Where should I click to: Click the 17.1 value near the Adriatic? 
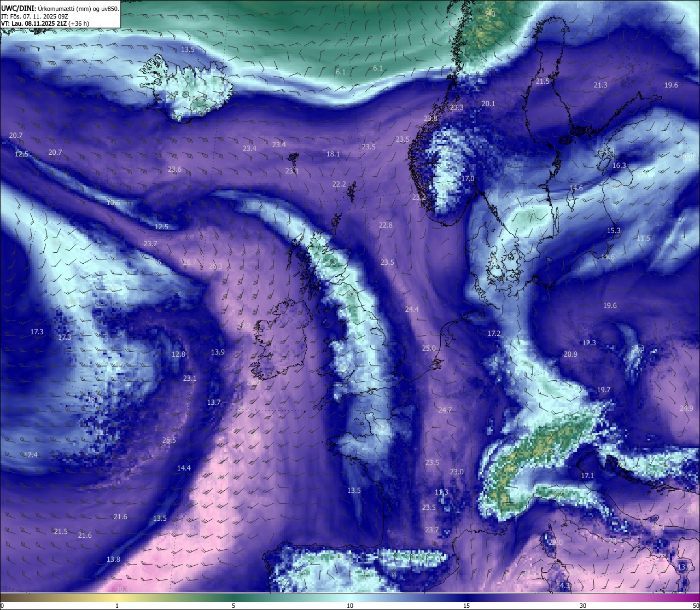point(587,476)
